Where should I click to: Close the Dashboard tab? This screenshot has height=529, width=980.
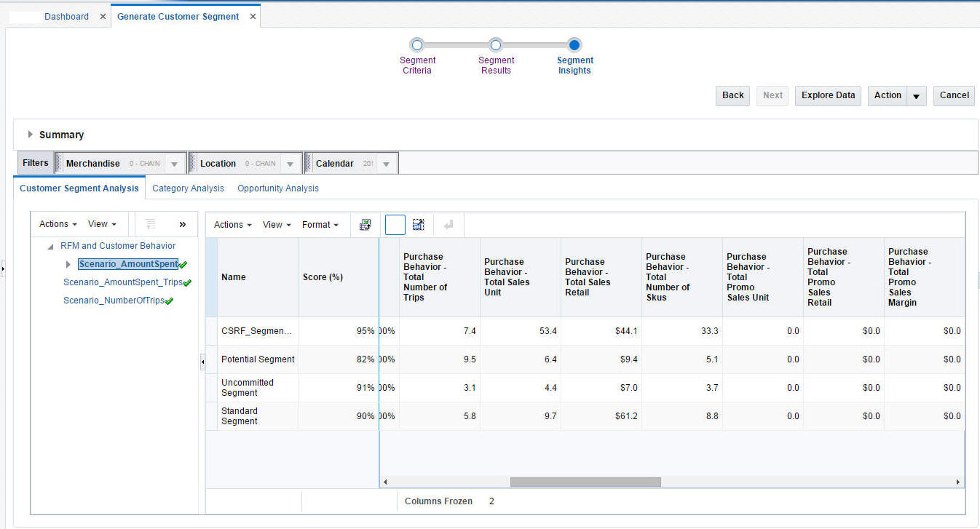coord(102,16)
